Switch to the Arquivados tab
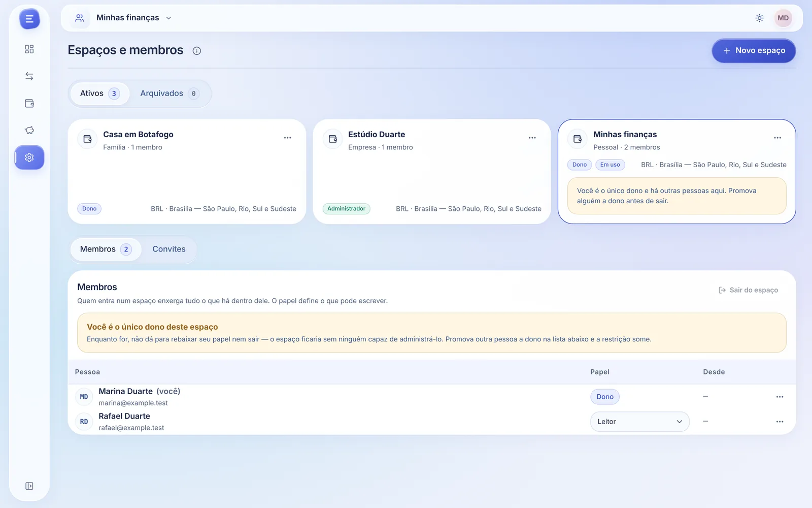This screenshot has height=508, width=812. pyautogui.click(x=170, y=93)
